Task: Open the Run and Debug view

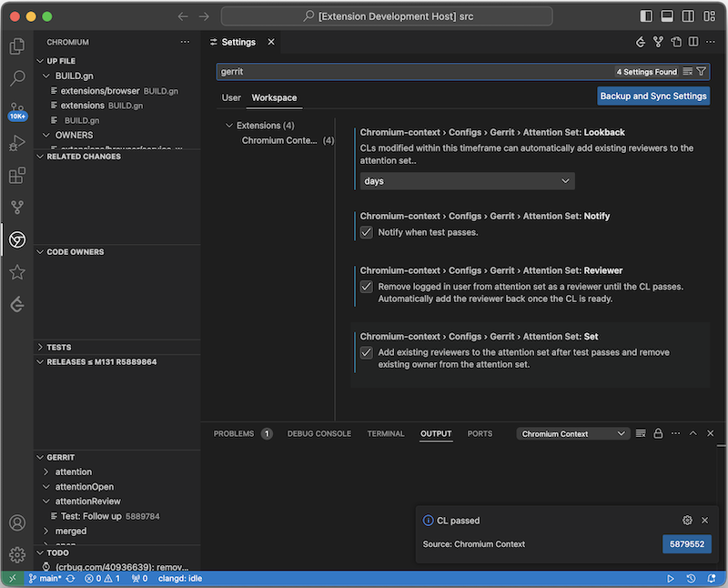Action: coord(17,143)
